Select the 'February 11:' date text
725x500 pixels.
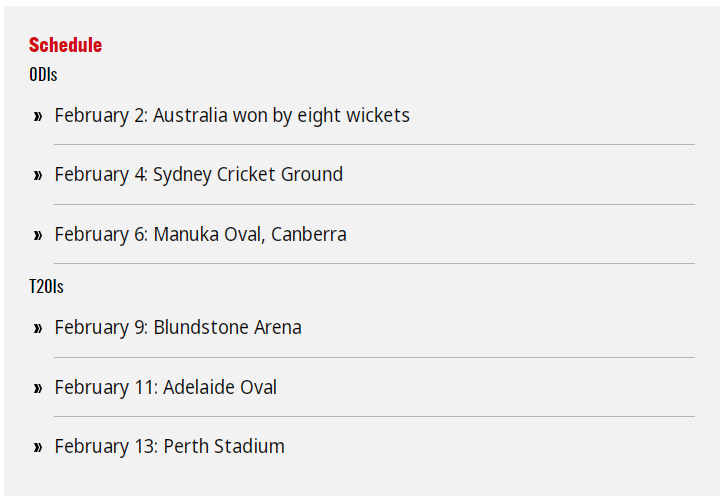(x=106, y=387)
